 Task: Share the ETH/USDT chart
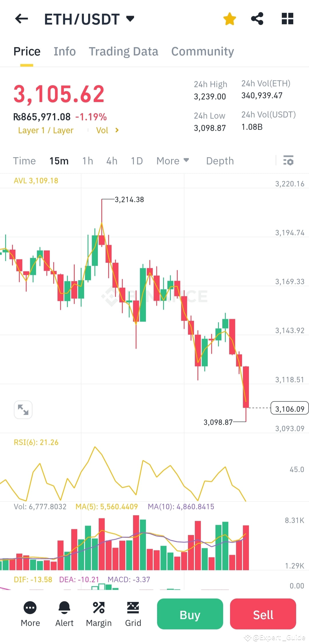pos(257,19)
